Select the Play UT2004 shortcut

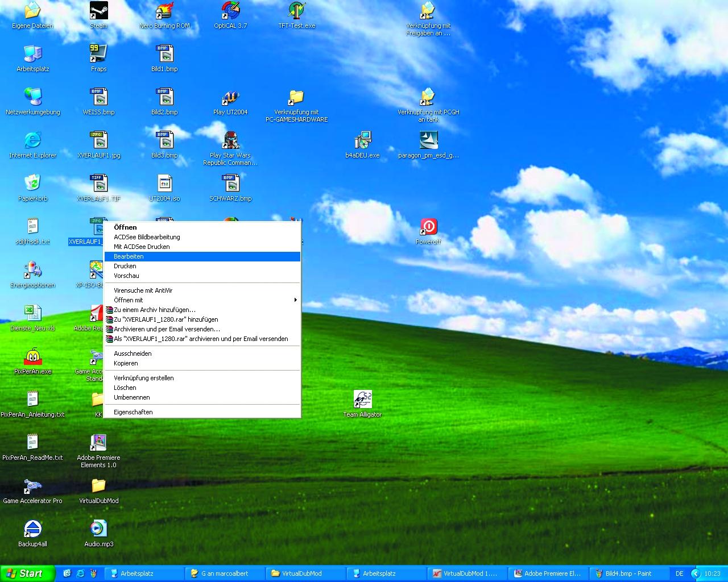(x=230, y=97)
